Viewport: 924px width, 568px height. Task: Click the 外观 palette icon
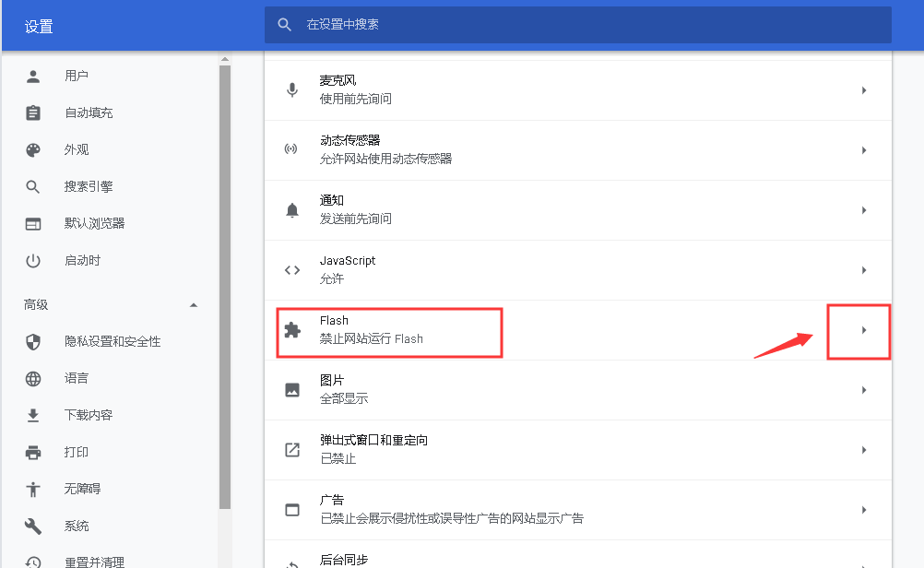tap(33, 149)
